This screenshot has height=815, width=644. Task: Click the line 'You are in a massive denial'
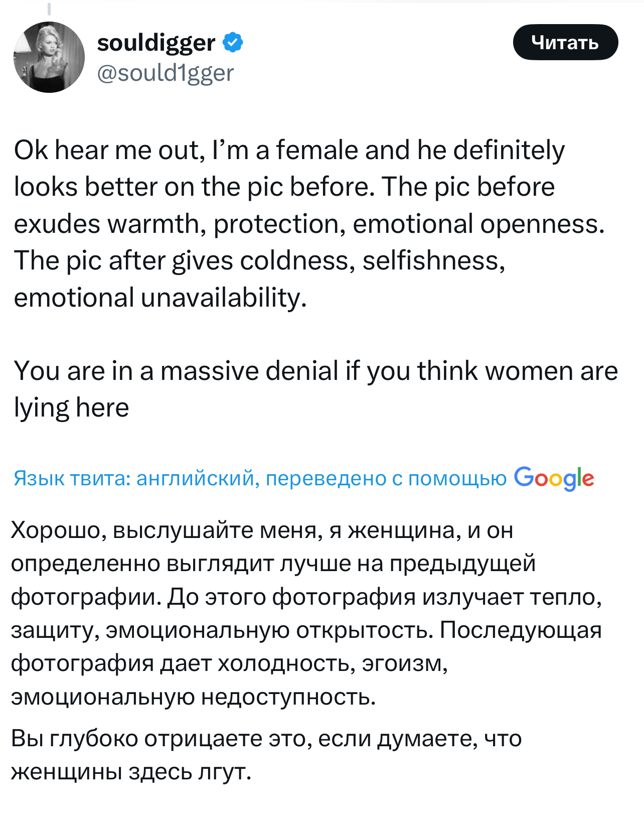[x=316, y=371]
